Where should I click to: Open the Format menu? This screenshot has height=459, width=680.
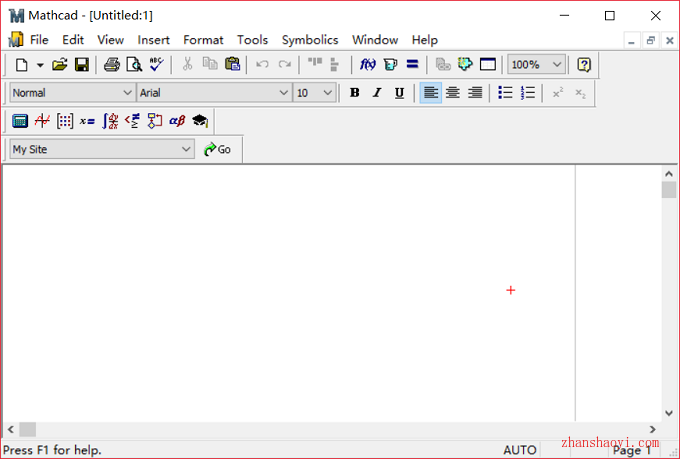203,40
